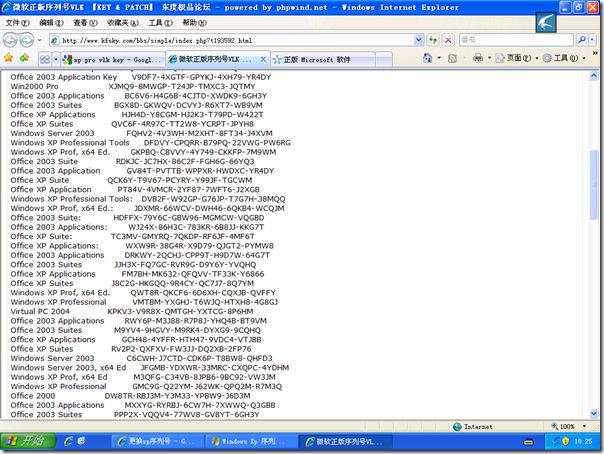Click Add to Favorites star-plus icon
The width and height of the screenshot is (604, 454).
(x=25, y=58)
